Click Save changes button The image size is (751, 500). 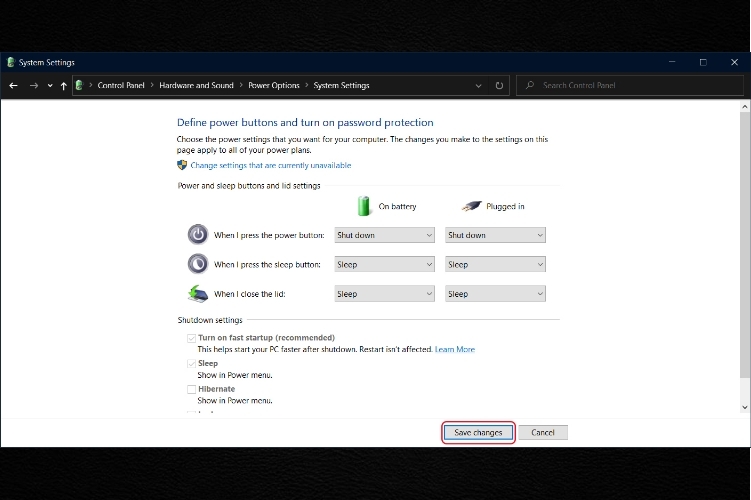tap(478, 432)
